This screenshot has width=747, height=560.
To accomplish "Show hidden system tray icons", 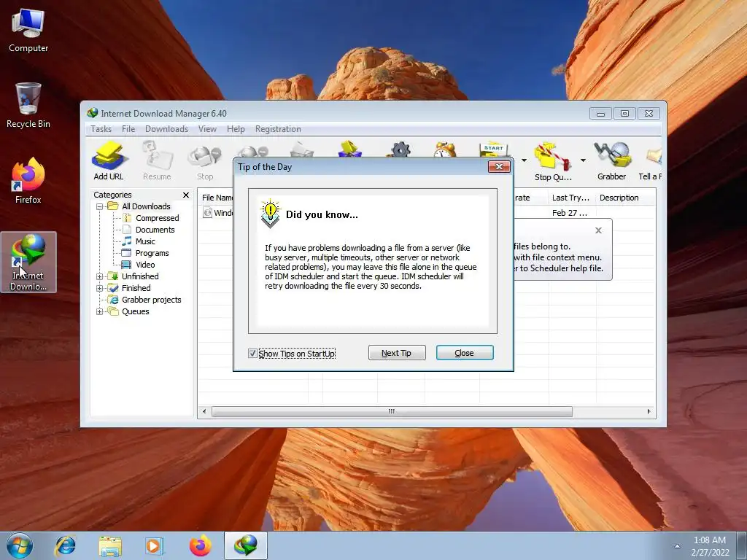I will click(677, 546).
